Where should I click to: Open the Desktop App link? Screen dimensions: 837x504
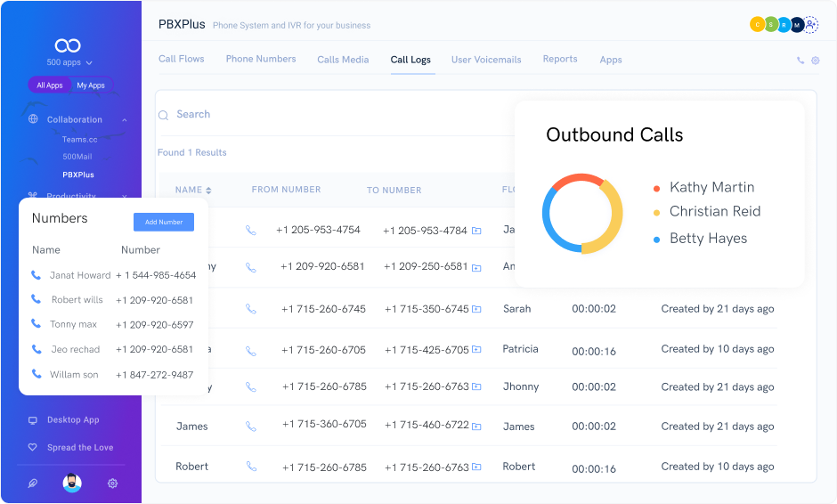(x=72, y=419)
